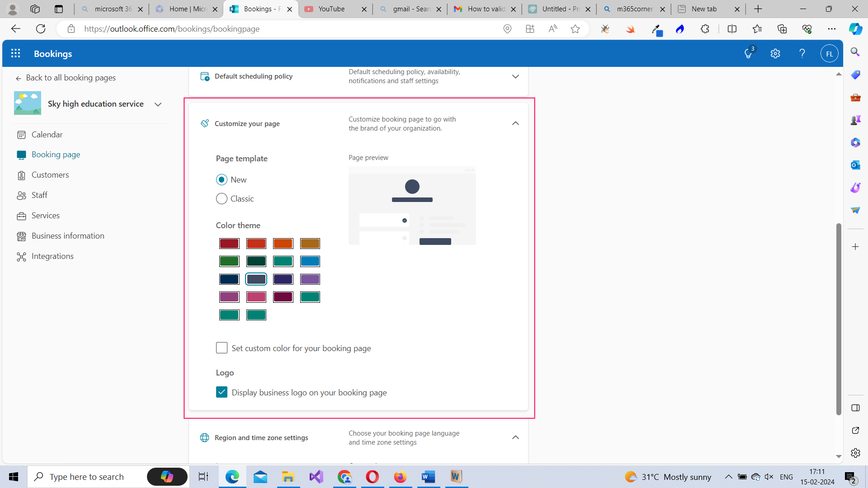Viewport: 868px width, 488px height.
Task: Open Bookings settings gear
Action: coord(775,53)
